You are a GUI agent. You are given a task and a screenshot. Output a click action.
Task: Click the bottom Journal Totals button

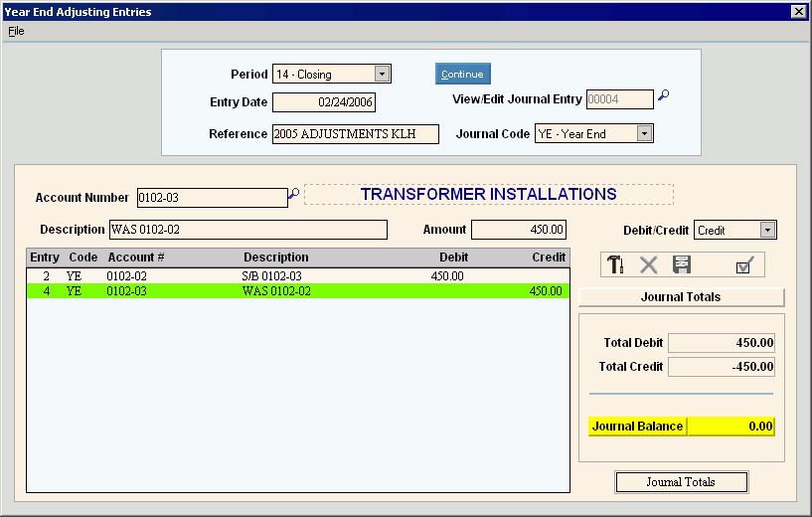click(681, 482)
